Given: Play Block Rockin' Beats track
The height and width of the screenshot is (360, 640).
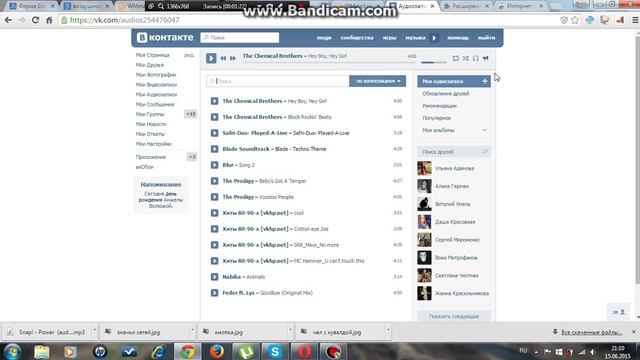Looking at the screenshot, I should 214,117.
